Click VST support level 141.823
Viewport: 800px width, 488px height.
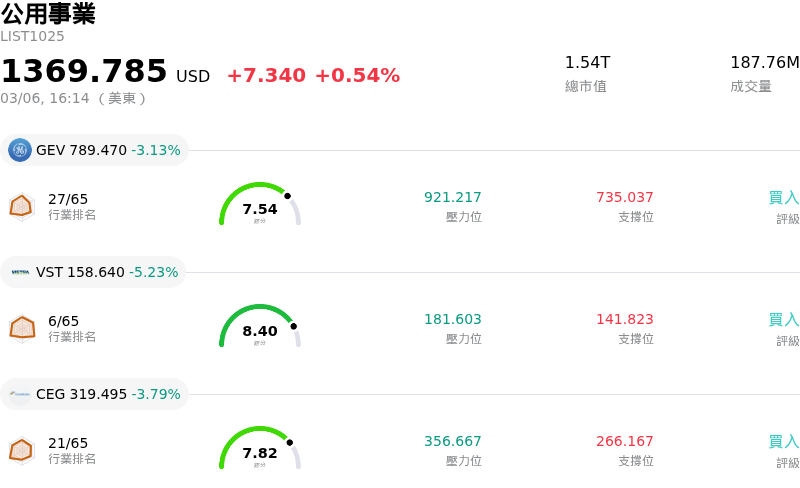[x=624, y=320]
